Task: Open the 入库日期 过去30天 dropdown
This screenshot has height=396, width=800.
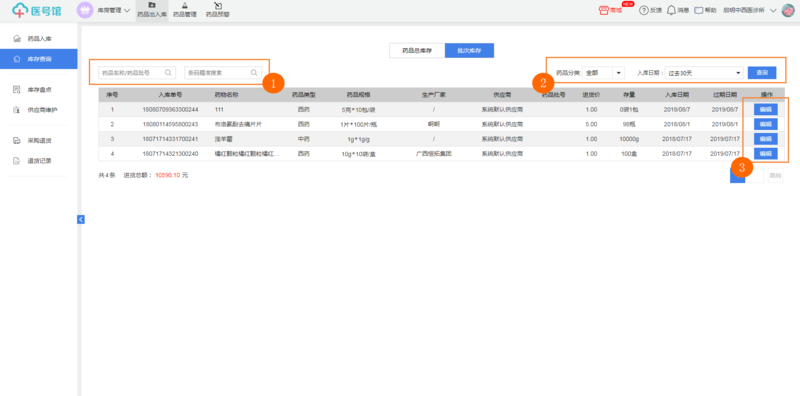Action: click(704, 73)
